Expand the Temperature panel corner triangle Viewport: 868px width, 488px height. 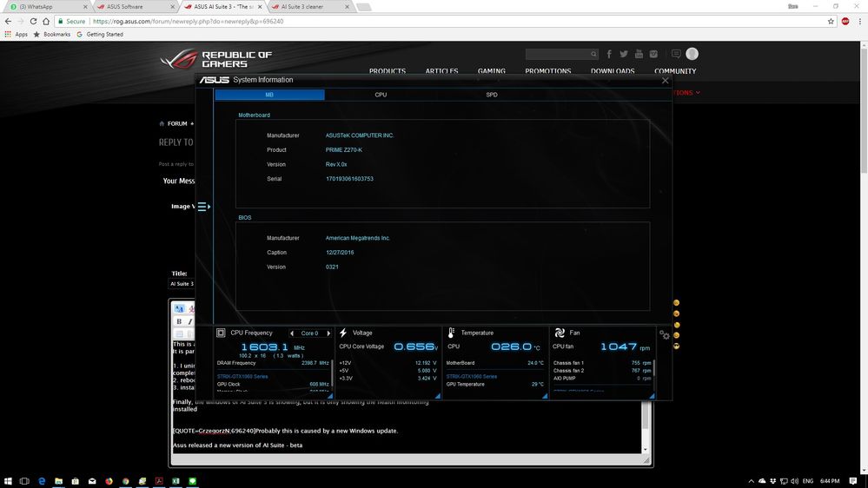click(545, 396)
